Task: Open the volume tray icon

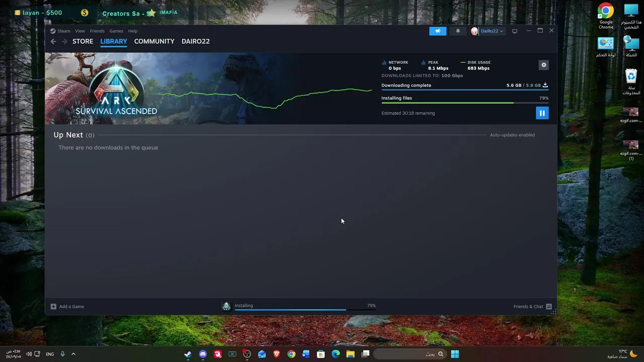Action: pos(29,354)
